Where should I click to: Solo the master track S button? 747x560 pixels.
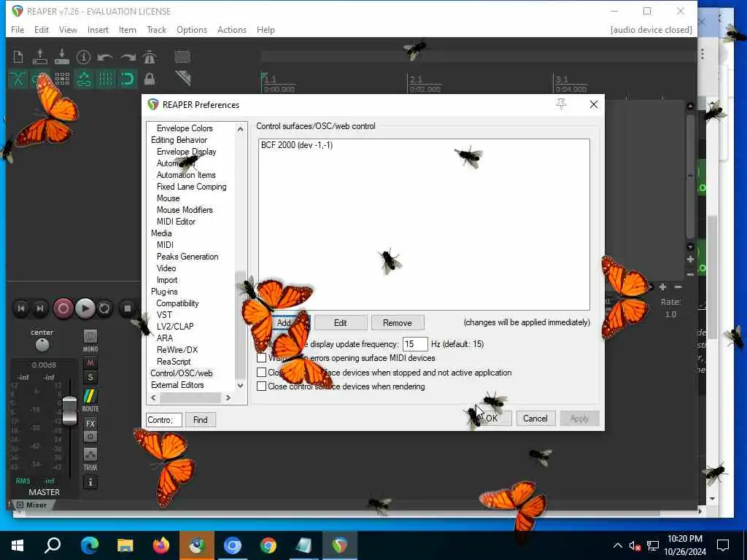(x=90, y=378)
